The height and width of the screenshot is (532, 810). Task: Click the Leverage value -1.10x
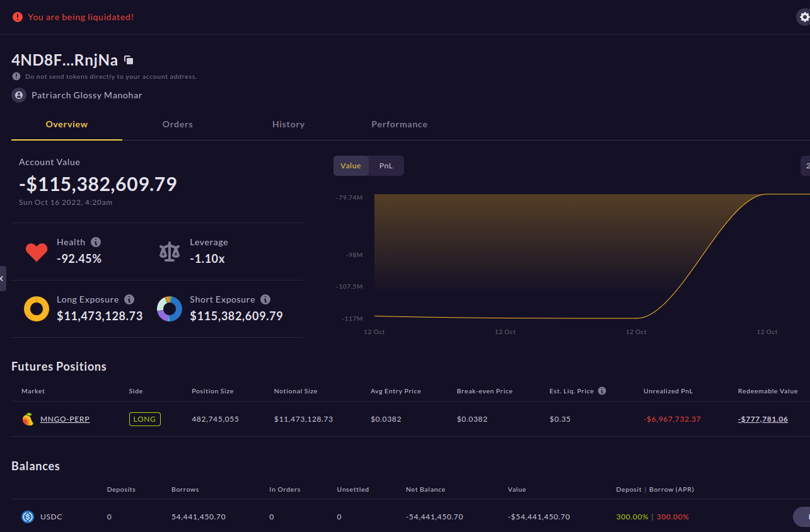pos(207,258)
